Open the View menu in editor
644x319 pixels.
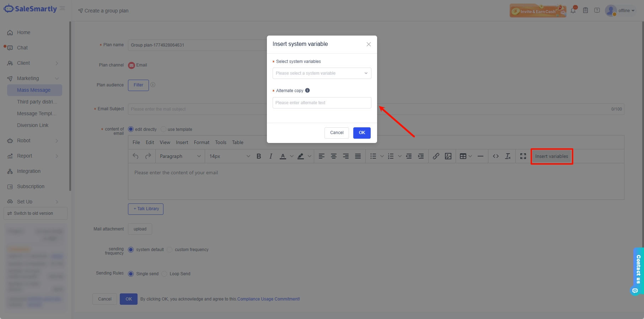pos(165,142)
